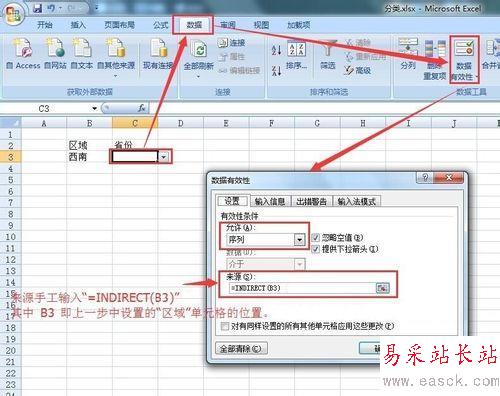
Task: Open other sources import menu (自其他来源)
Action: point(116,57)
